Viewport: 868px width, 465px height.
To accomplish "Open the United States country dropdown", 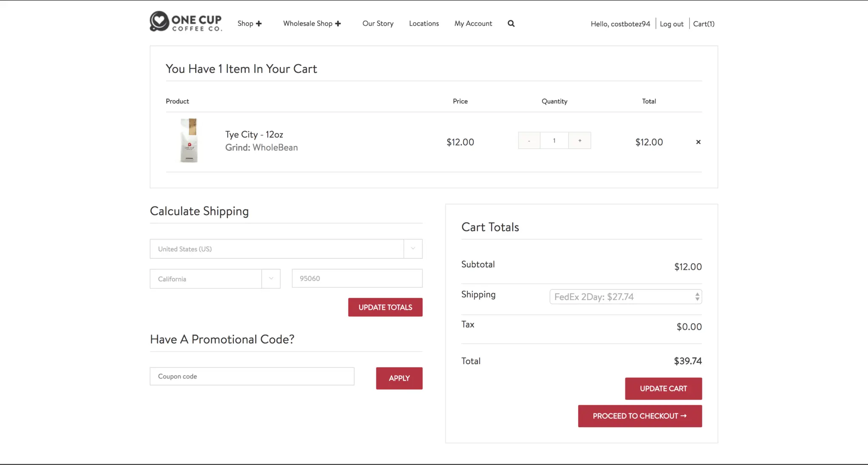I will [x=286, y=249].
